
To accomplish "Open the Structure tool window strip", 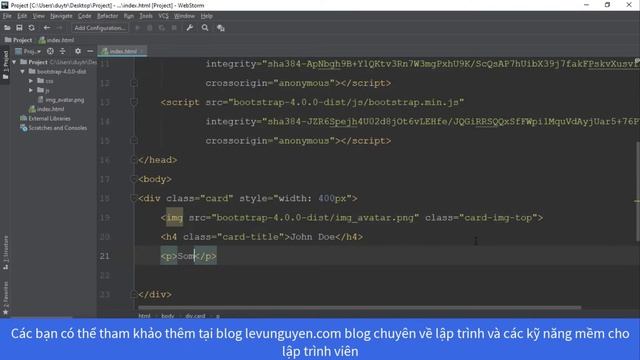I will pos(5,252).
